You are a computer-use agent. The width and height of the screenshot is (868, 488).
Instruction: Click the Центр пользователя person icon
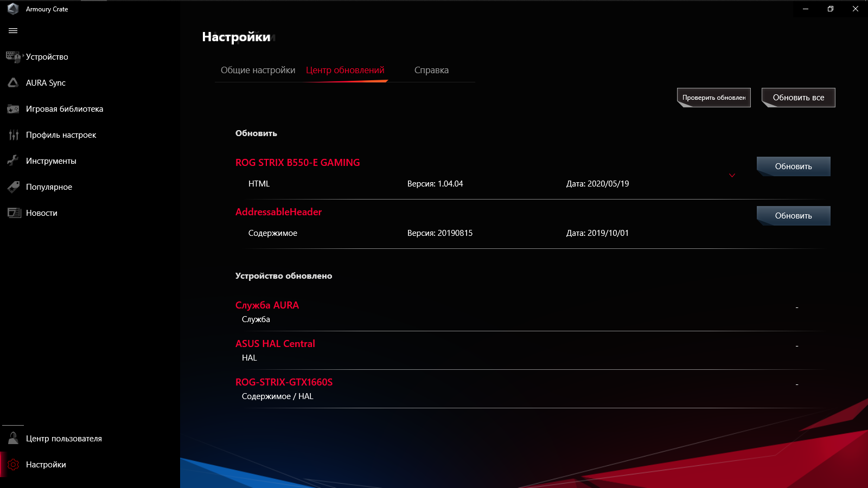(13, 438)
